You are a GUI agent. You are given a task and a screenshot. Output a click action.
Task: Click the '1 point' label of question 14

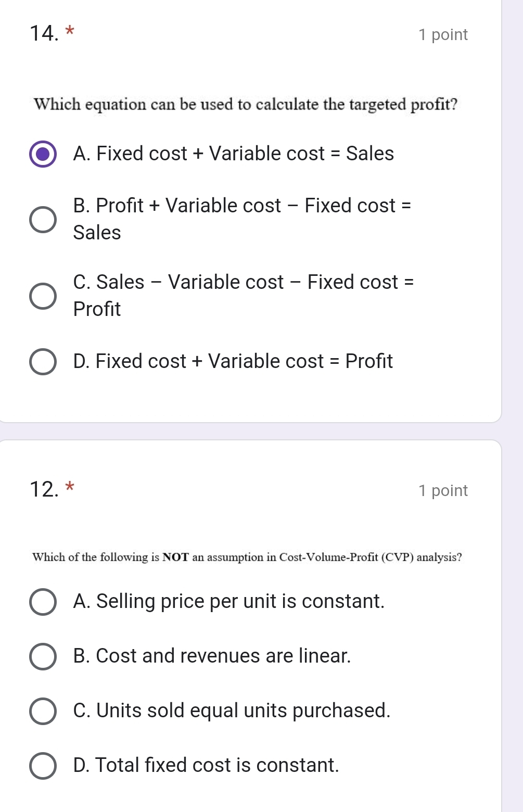pyautogui.click(x=443, y=35)
